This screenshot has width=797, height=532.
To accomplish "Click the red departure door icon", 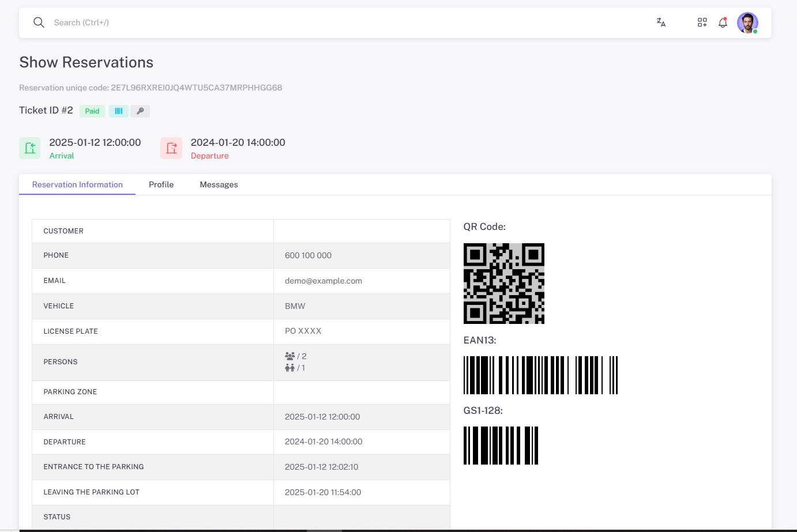I will click(171, 148).
